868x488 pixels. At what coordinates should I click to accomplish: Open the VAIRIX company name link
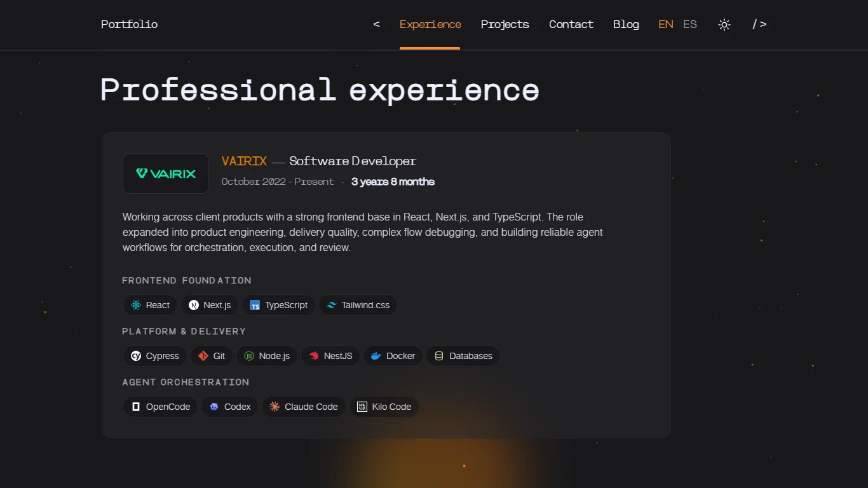[x=244, y=161]
